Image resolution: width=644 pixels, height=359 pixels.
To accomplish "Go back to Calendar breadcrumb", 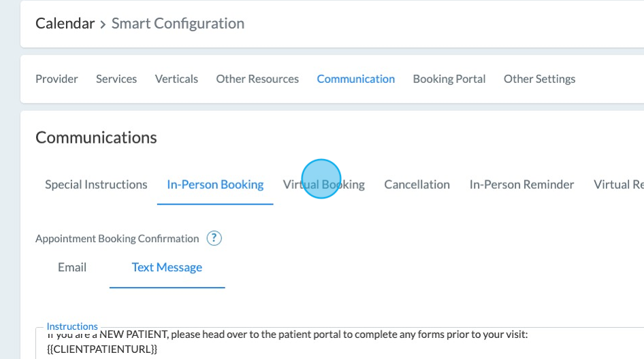I will [x=65, y=23].
